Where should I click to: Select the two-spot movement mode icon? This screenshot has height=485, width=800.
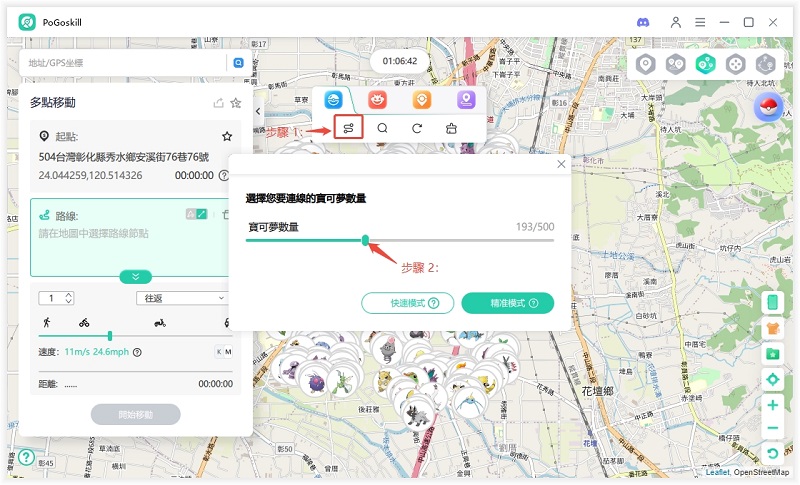coord(676,65)
